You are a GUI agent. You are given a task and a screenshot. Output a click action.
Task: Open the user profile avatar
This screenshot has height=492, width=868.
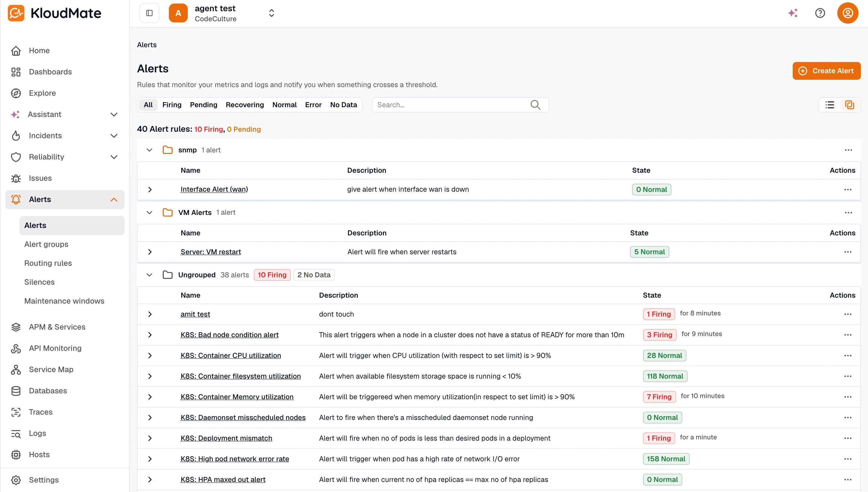click(847, 13)
